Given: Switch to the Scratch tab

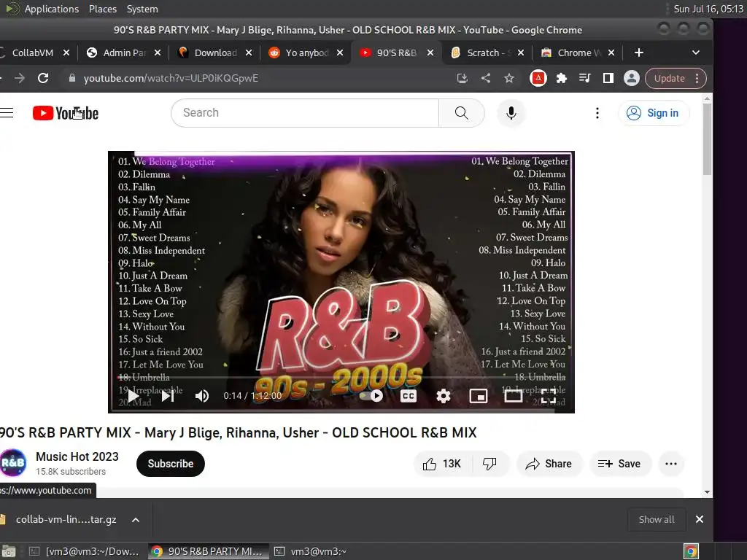Looking at the screenshot, I should point(488,52).
